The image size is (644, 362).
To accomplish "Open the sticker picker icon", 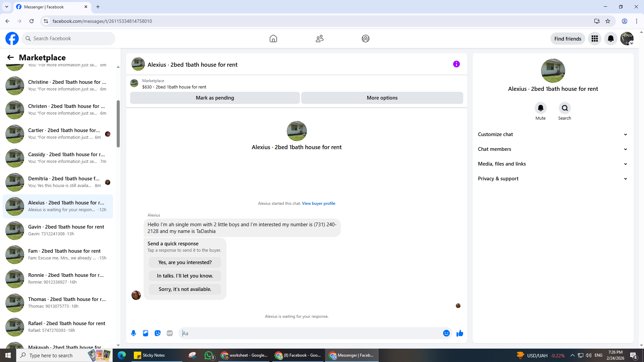I will pos(158,333).
